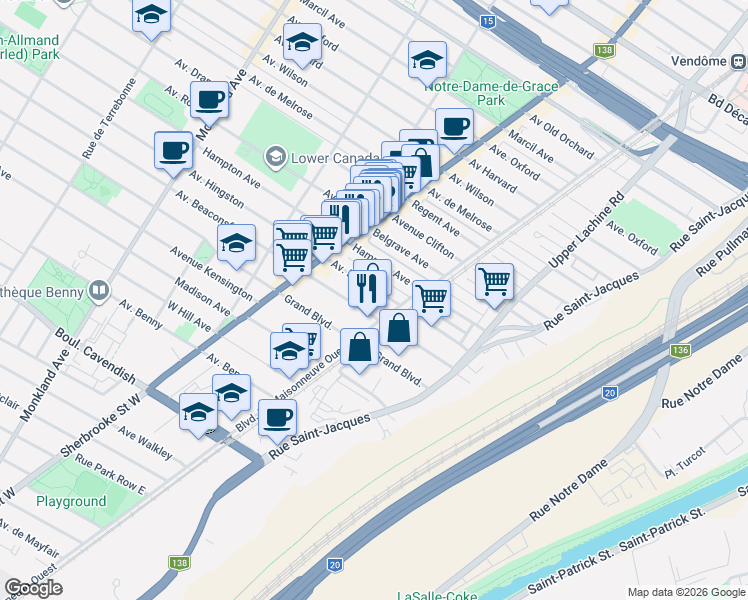Select the Route 15 highway shield

488,21
